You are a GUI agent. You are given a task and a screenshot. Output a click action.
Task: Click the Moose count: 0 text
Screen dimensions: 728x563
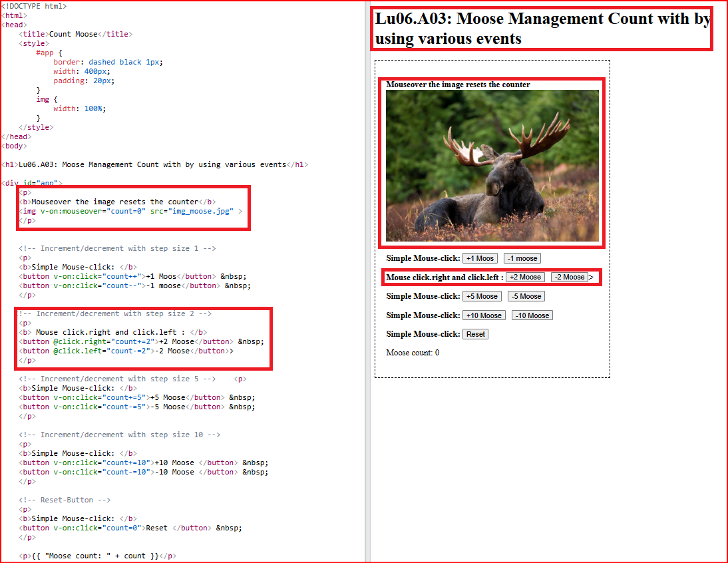(x=413, y=353)
